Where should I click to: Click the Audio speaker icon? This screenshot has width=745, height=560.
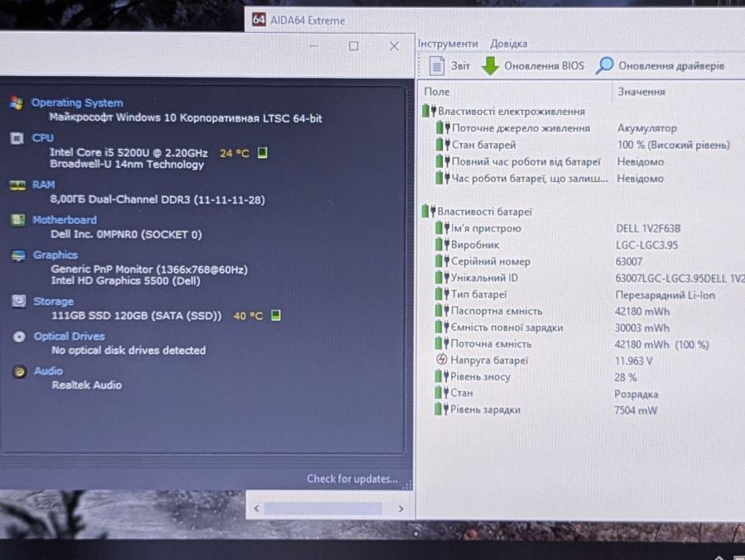20,371
